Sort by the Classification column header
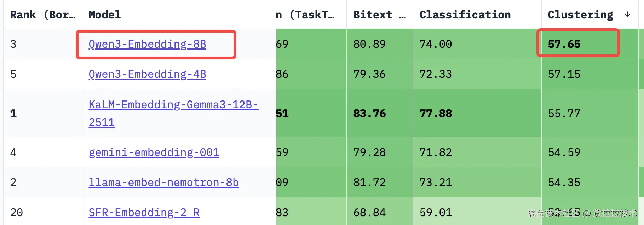This screenshot has width=644, height=225. (465, 15)
